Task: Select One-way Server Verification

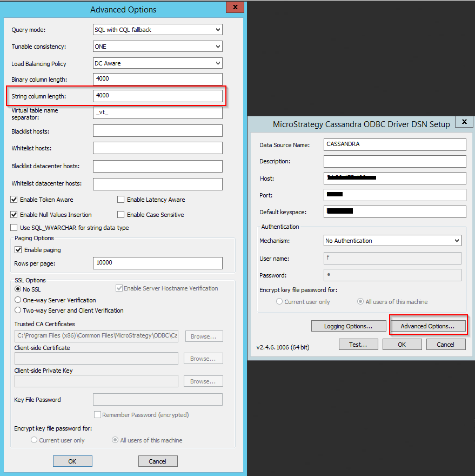Action: [17, 300]
